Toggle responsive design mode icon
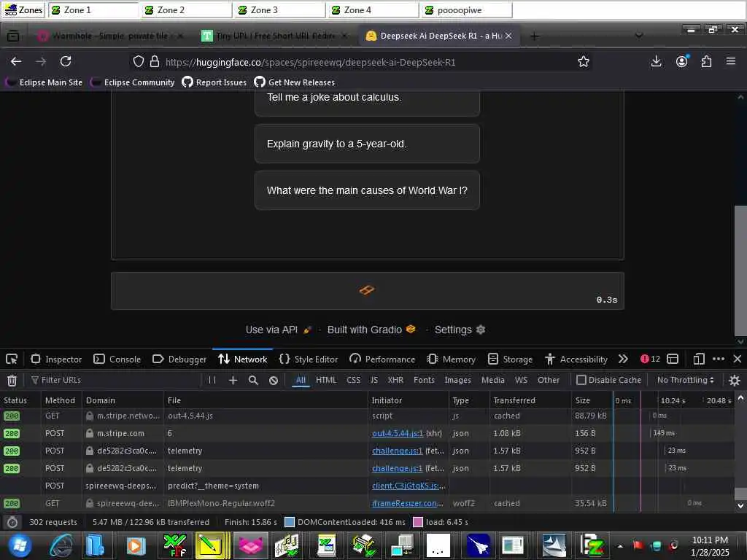Screen dimensions: 747x560 coord(698,359)
